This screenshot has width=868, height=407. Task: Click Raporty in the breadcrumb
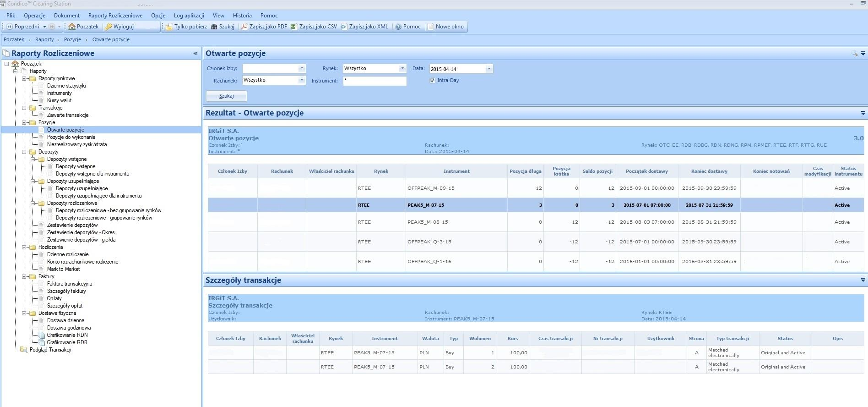(44, 39)
